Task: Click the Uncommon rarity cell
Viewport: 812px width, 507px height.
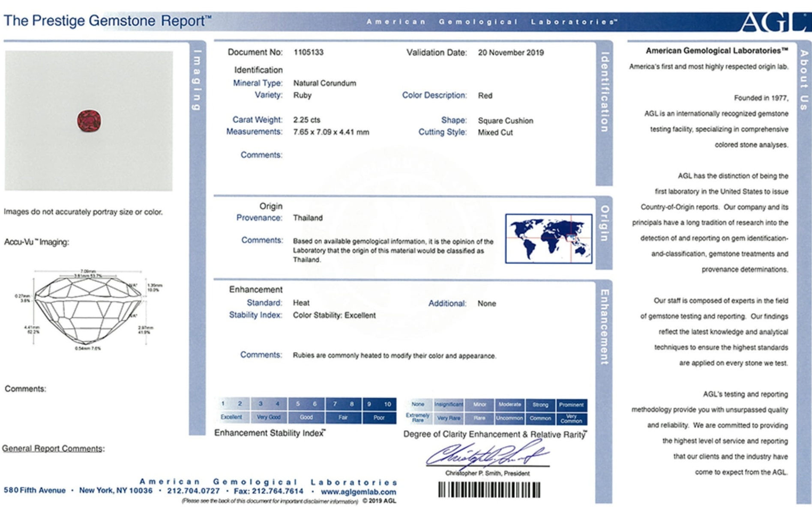Action: tap(510, 418)
